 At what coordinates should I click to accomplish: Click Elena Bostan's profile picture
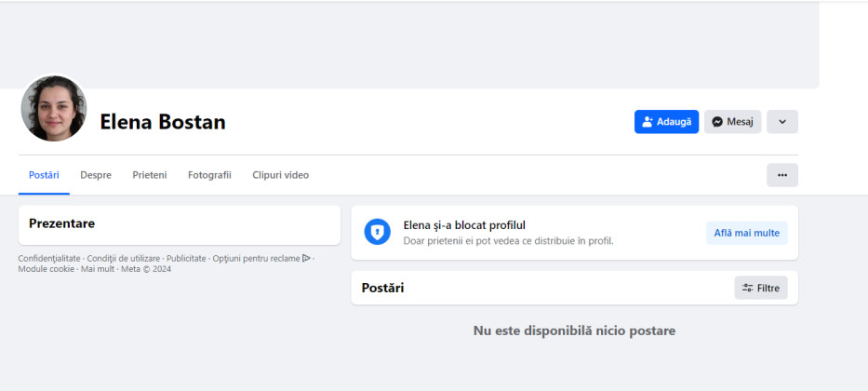point(54,109)
